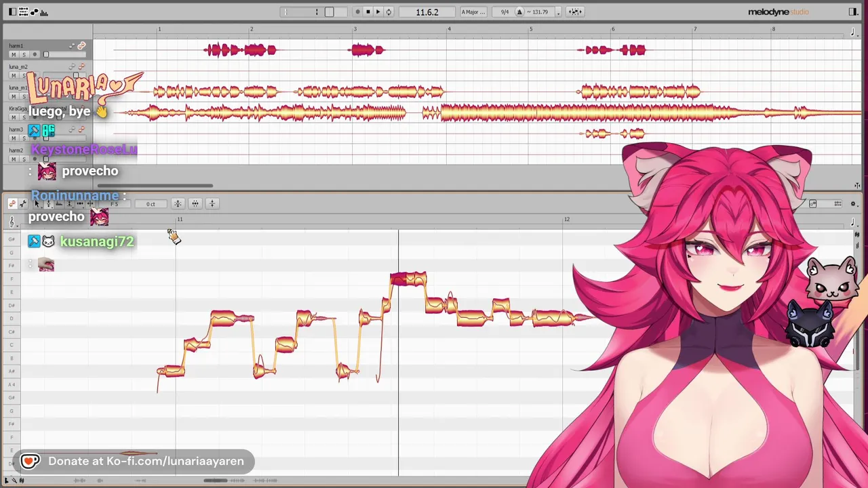The width and height of the screenshot is (868, 488).
Task: Show the track list view icon
Action: point(23,12)
